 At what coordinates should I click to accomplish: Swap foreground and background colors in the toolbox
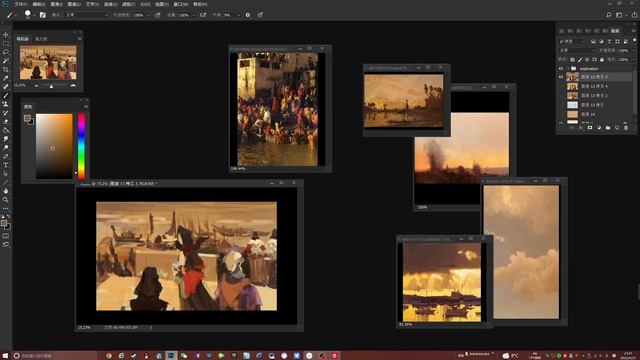9,216
